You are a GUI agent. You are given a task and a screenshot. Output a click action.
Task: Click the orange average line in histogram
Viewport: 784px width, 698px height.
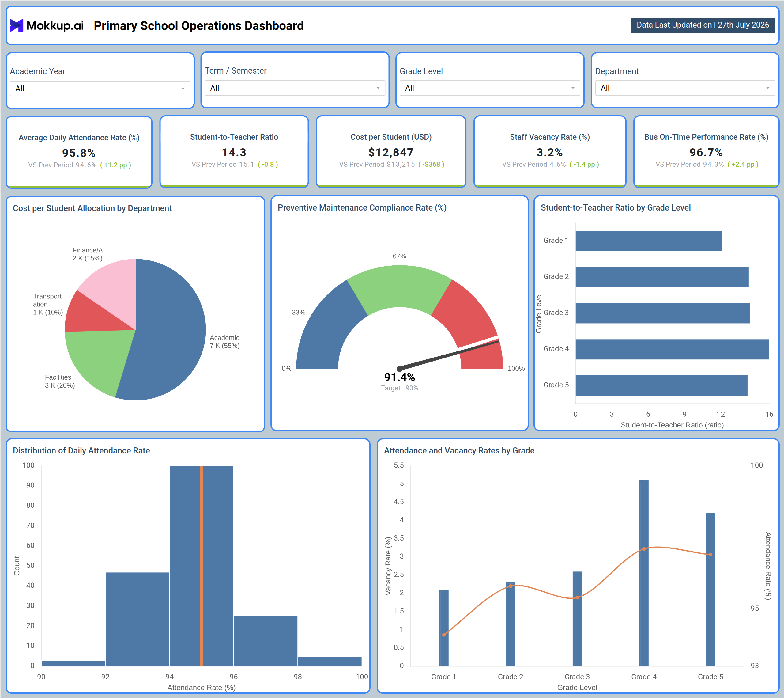pos(202,566)
